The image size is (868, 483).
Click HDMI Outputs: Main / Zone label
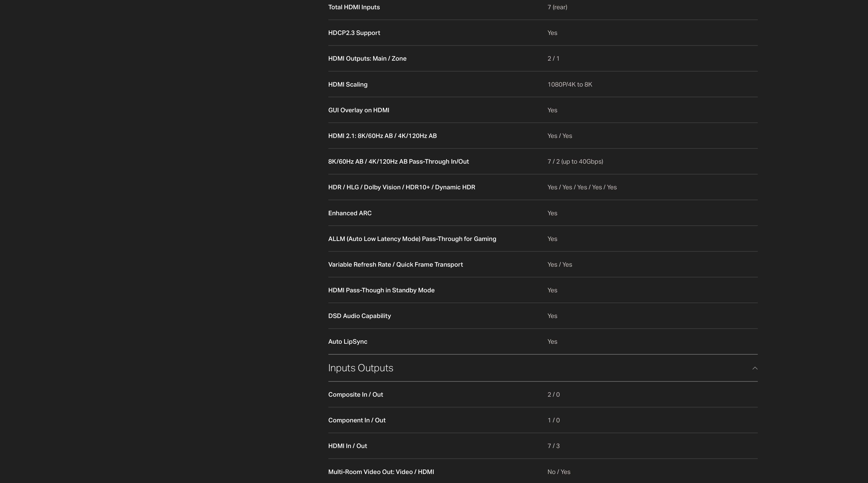point(367,59)
